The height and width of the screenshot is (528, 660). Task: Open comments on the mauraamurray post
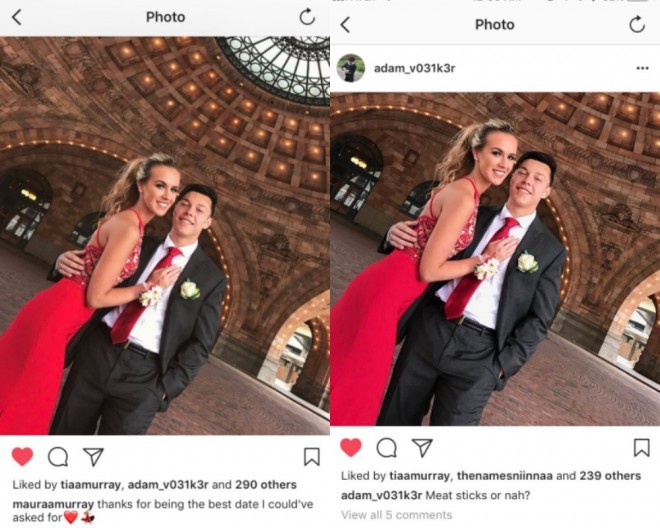(58, 457)
